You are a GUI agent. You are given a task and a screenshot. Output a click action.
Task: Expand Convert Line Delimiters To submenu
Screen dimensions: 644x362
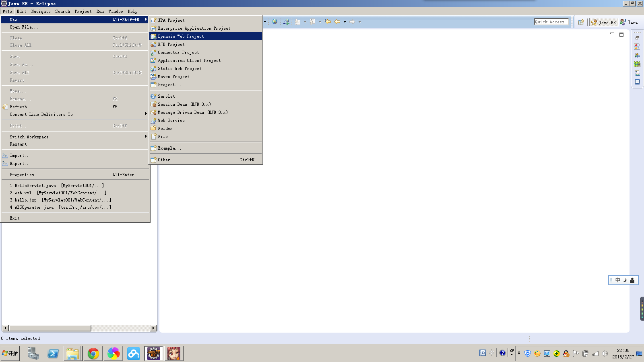coord(75,114)
